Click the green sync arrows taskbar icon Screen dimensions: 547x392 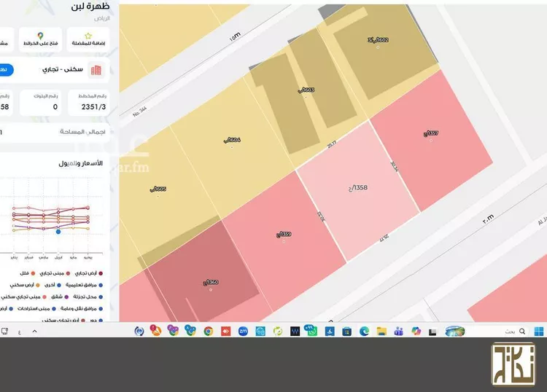[278, 331]
